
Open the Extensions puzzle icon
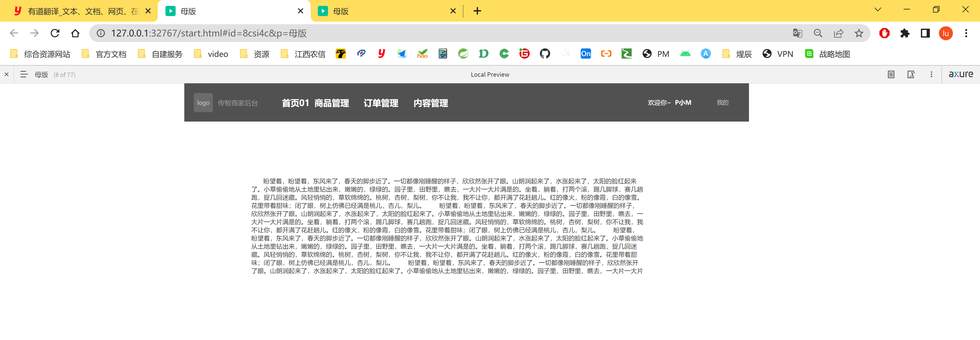click(905, 33)
